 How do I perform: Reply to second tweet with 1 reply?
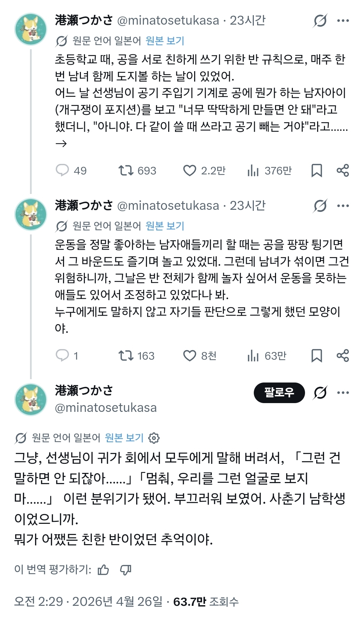pos(62,356)
